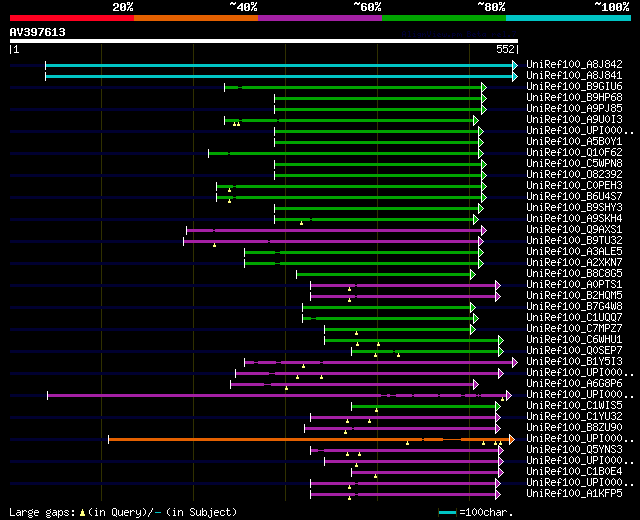Open hit UniRef100_C6WHU1
Screen dimensions: 640x520
click(x=574, y=340)
